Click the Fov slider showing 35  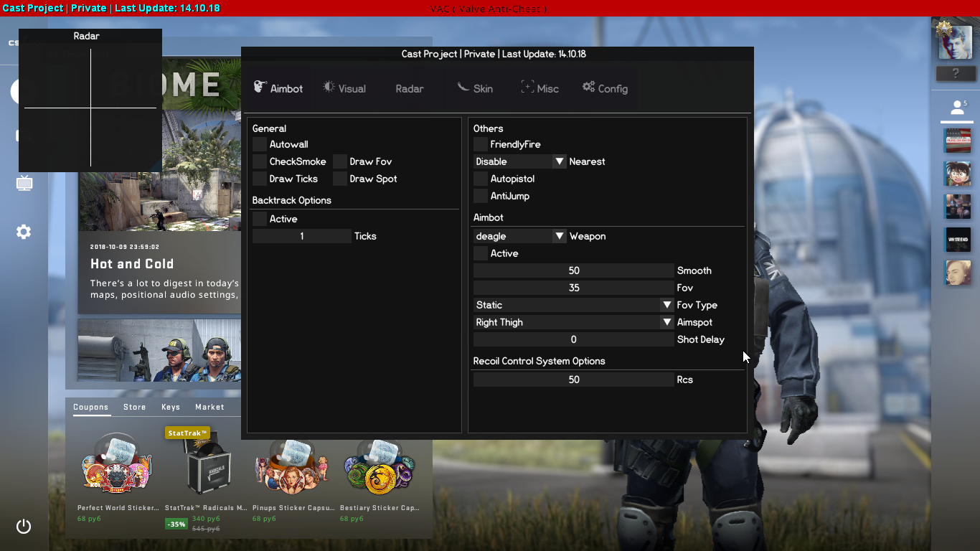(x=574, y=288)
